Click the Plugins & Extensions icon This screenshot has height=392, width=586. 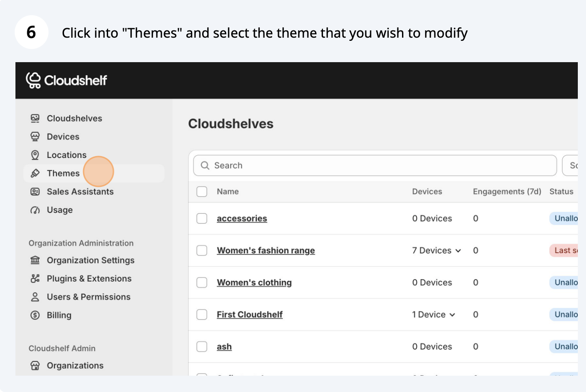tap(35, 279)
